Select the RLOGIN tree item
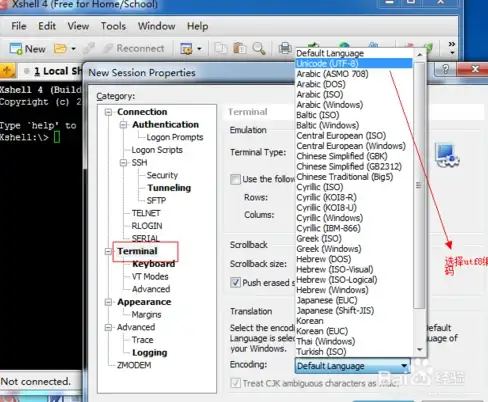488x402 pixels. [x=147, y=226]
